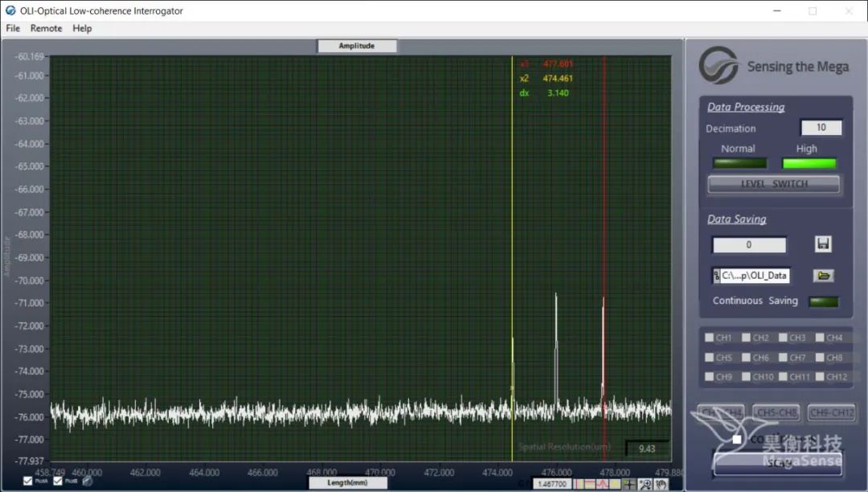This screenshot has width=868, height=492.
Task: Toggle the first plot visibility checkbox
Action: [29, 482]
